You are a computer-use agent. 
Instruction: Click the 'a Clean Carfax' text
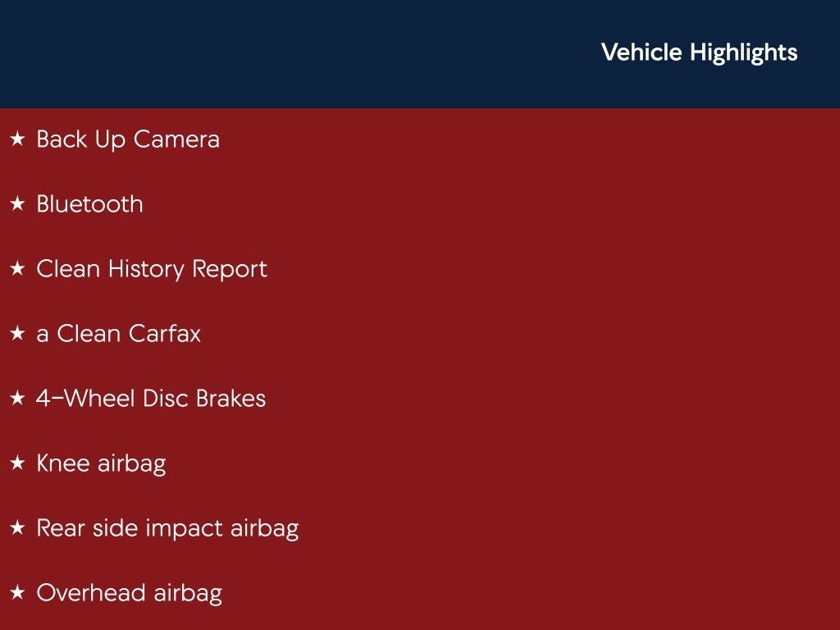point(118,334)
